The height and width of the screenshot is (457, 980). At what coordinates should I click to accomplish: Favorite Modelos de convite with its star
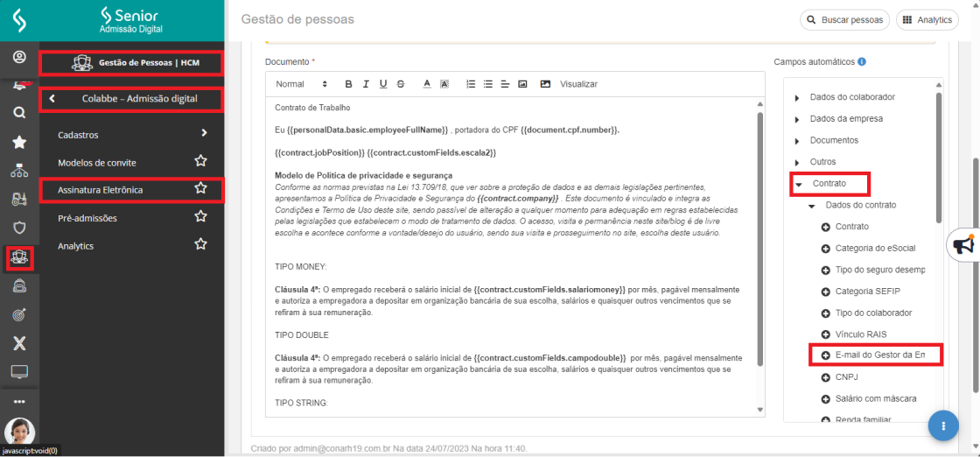(x=200, y=161)
